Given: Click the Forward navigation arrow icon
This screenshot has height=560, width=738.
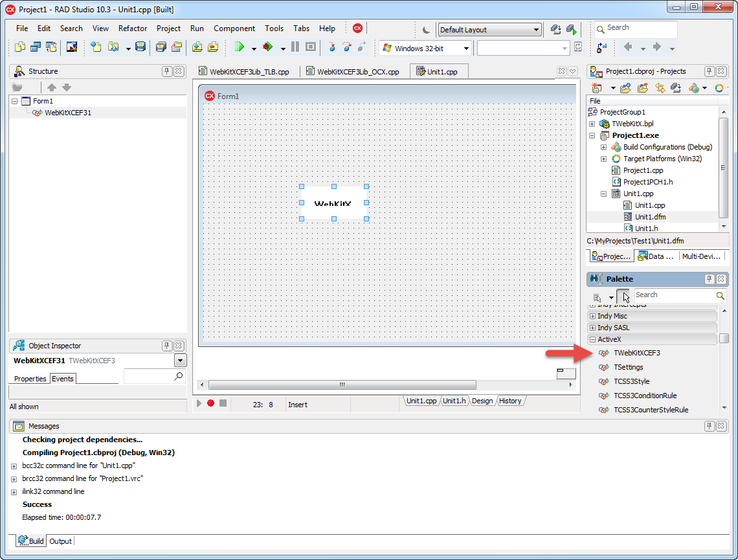Looking at the screenshot, I should (657, 47).
